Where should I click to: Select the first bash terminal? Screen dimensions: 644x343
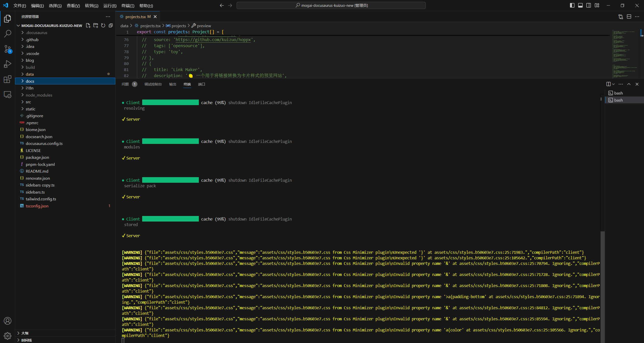(x=624, y=93)
